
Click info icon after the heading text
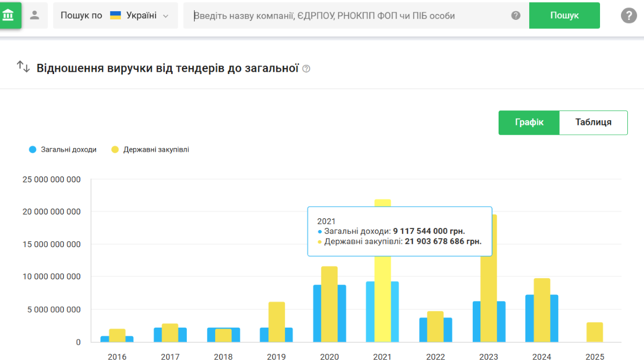[306, 69]
